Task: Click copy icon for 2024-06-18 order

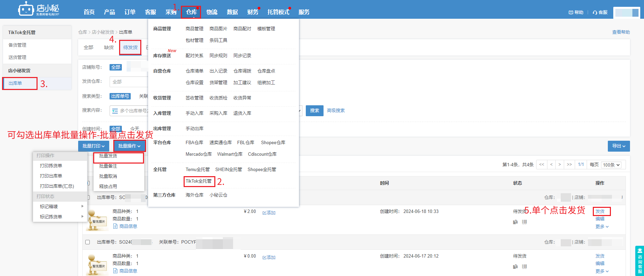Action: [x=515, y=222]
